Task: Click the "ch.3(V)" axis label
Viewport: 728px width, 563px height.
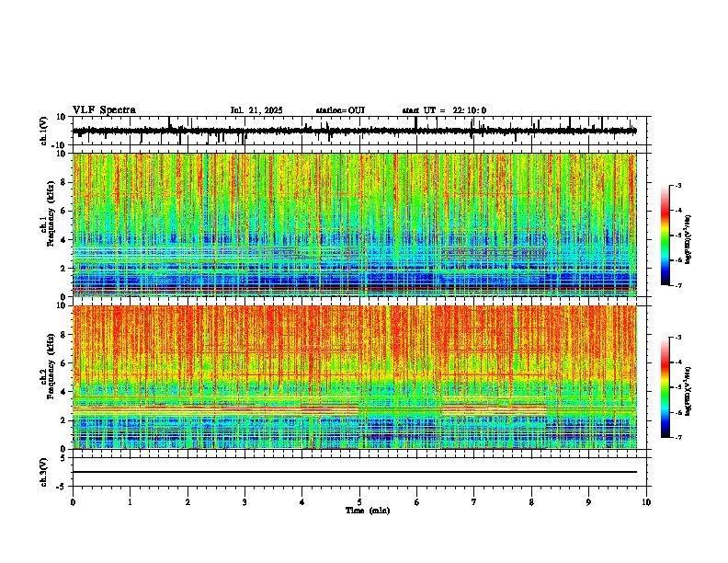Action: coord(44,472)
